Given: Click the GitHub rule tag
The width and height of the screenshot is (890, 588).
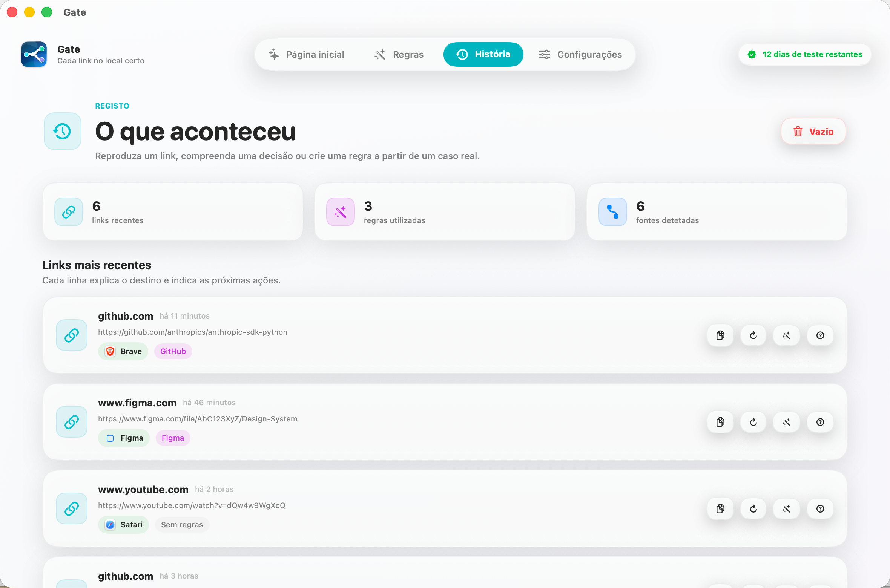Looking at the screenshot, I should pos(173,351).
